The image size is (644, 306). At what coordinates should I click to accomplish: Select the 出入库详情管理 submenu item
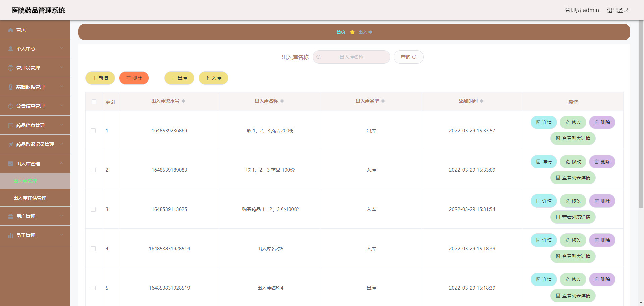point(35,198)
